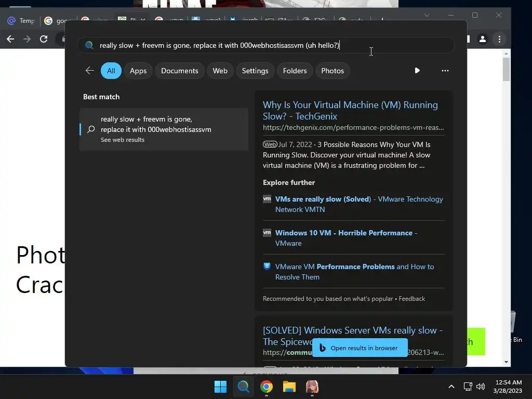Screen dimensions: 532x399
Task: Click VMware icon beside Windows 10 VM result
Action: coord(267,232)
